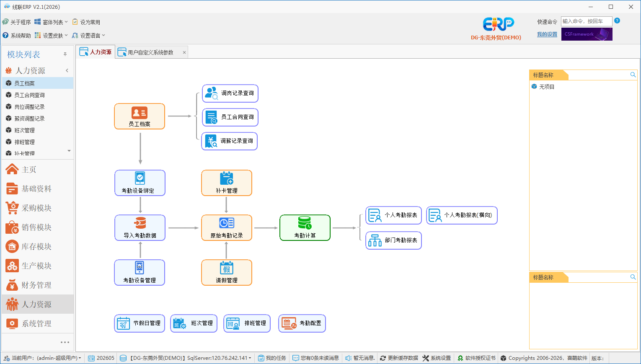Open the 请假管理 icon
641x364 pixels.
click(x=227, y=273)
